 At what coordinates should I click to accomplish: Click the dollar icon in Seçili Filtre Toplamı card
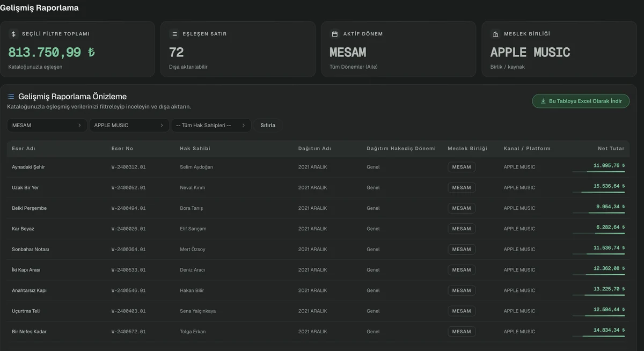pyautogui.click(x=13, y=34)
